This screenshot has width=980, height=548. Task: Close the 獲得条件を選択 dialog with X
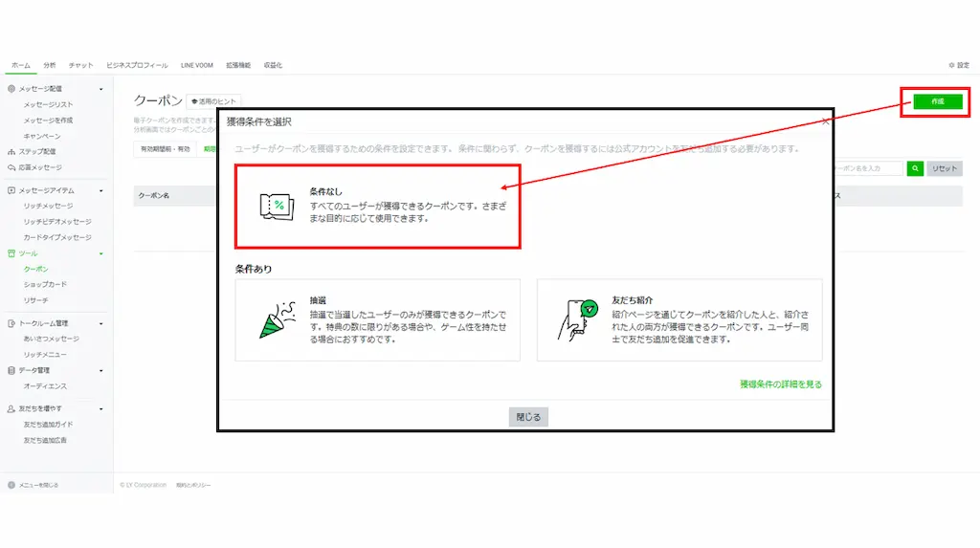[x=826, y=121]
